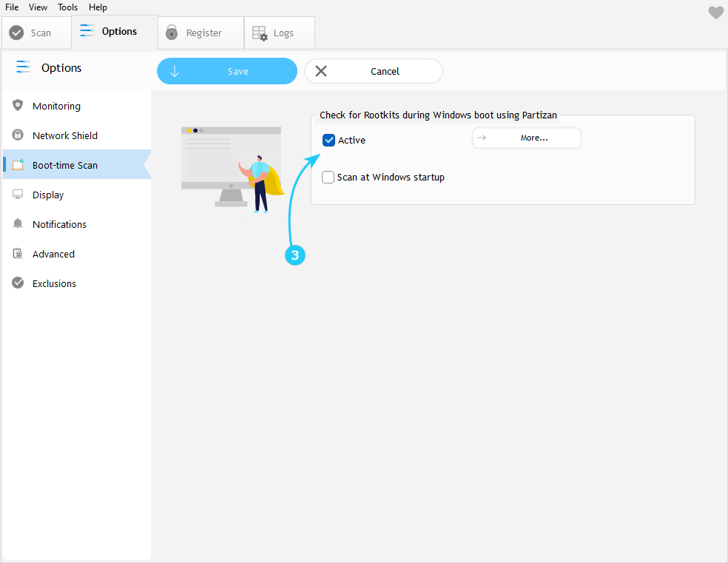Image resolution: width=728 pixels, height=563 pixels.
Task: Click the Advanced clipboard icon
Action: (x=18, y=254)
